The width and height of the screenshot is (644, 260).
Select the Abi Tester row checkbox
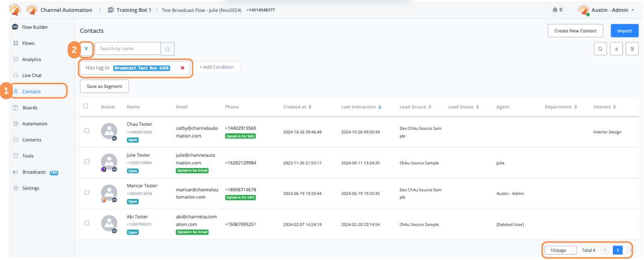[x=87, y=223]
